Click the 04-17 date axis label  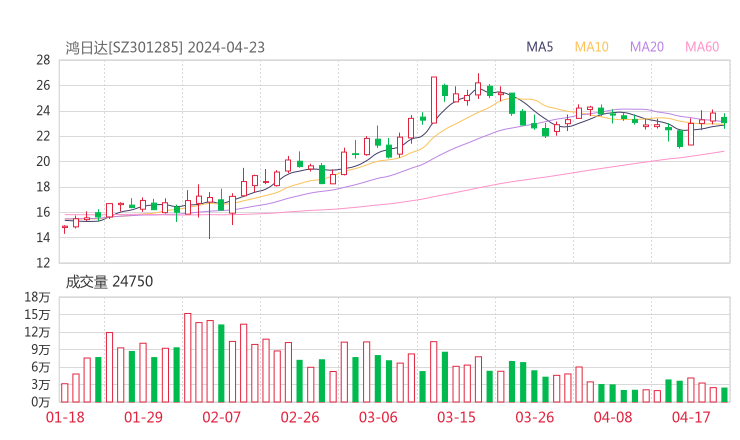691,417
